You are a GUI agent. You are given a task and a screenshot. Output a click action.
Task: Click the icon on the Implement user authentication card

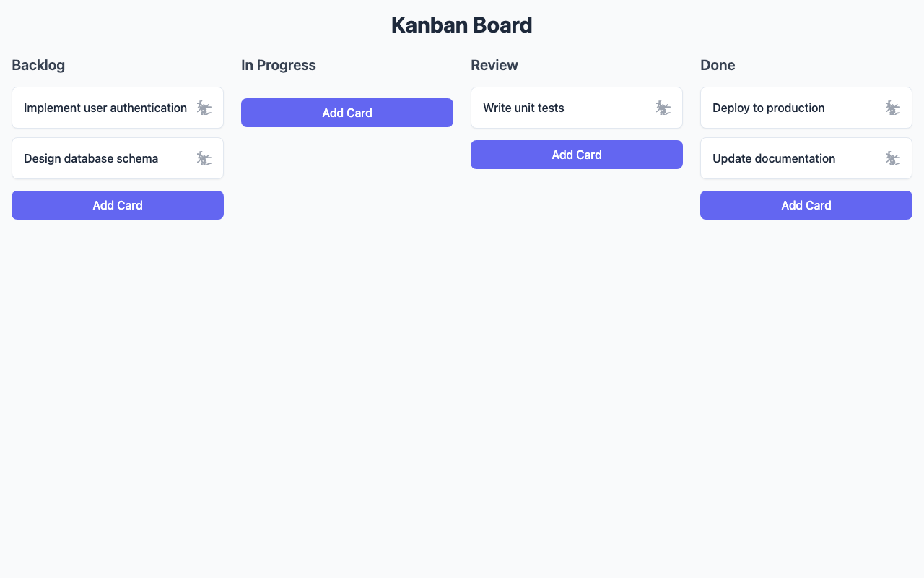pos(204,108)
